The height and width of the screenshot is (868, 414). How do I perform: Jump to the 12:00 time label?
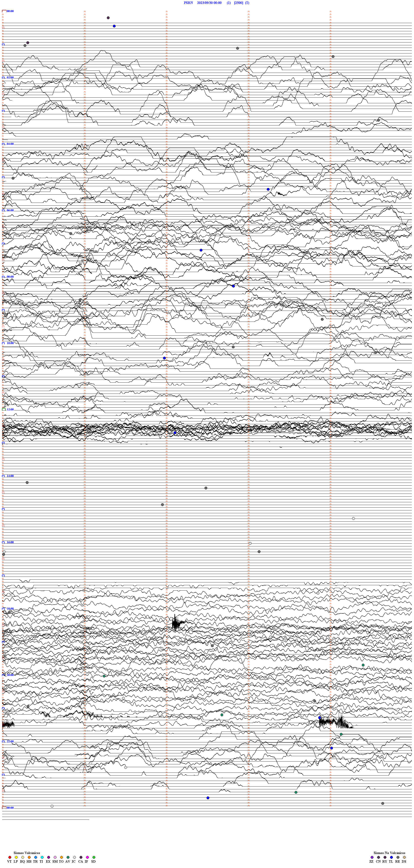click(10, 409)
